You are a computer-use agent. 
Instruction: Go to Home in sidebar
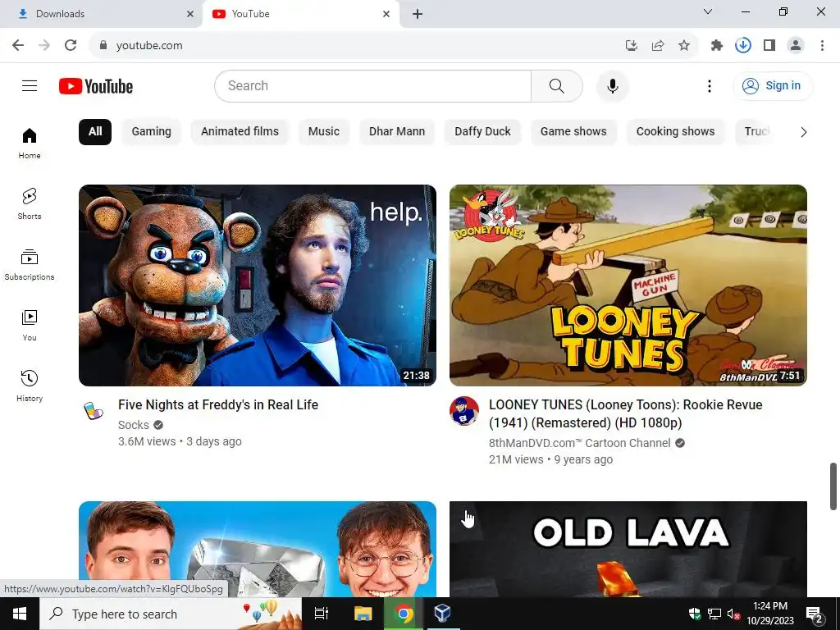(x=30, y=144)
